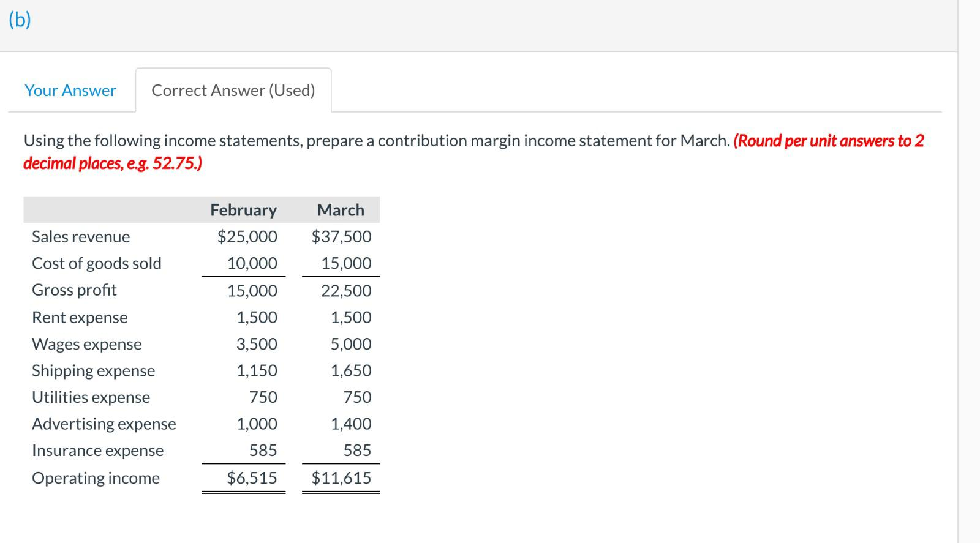Click the (b) section heading
This screenshot has height=543, width=980.
click(x=20, y=20)
